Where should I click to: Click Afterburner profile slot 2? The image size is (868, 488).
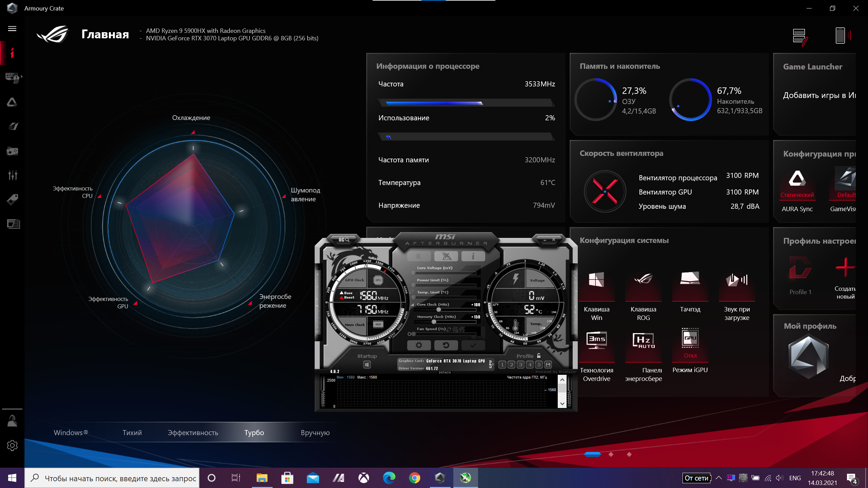512,365
